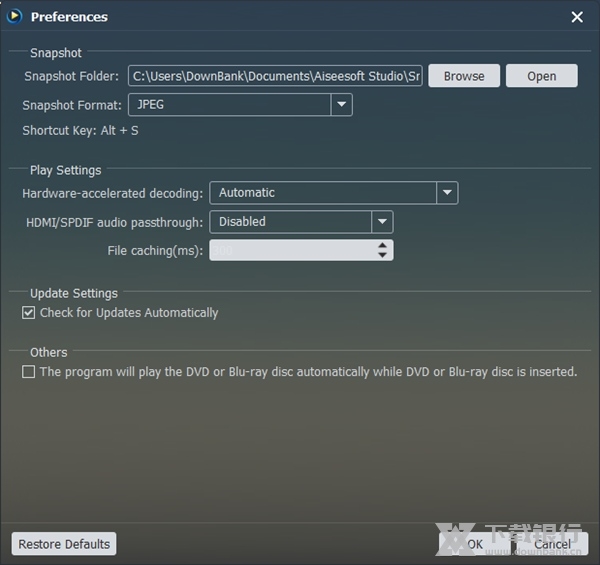This screenshot has width=600, height=565.
Task: Expand the Snapshot Format dropdown arrow
Action: point(341,104)
